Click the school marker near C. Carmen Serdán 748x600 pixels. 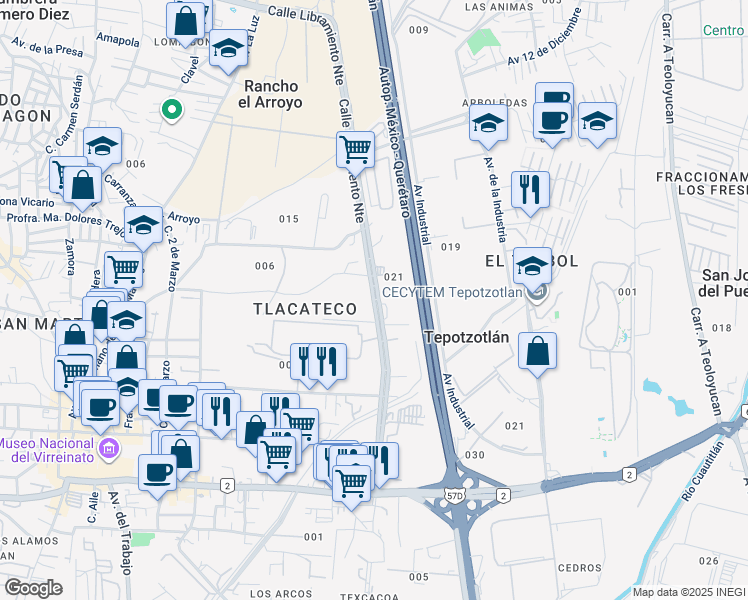[x=103, y=150]
